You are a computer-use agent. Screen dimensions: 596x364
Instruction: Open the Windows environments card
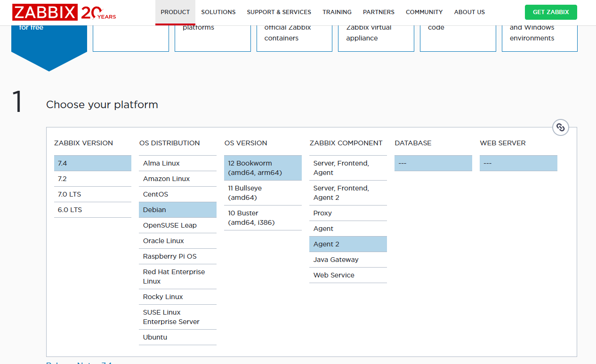[540, 38]
